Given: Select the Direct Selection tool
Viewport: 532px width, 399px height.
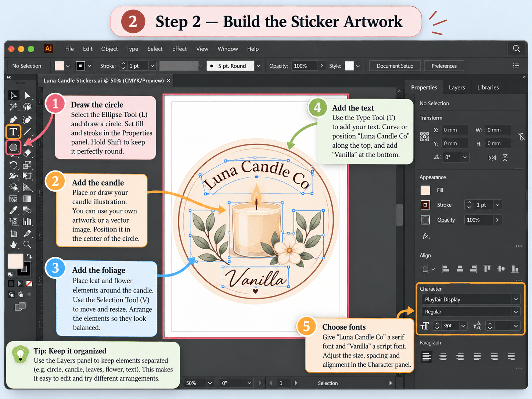Looking at the screenshot, I should tap(27, 96).
